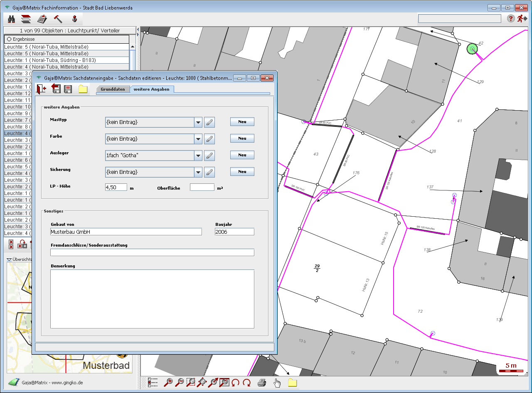Click the exit door icon in dialog

click(42, 89)
